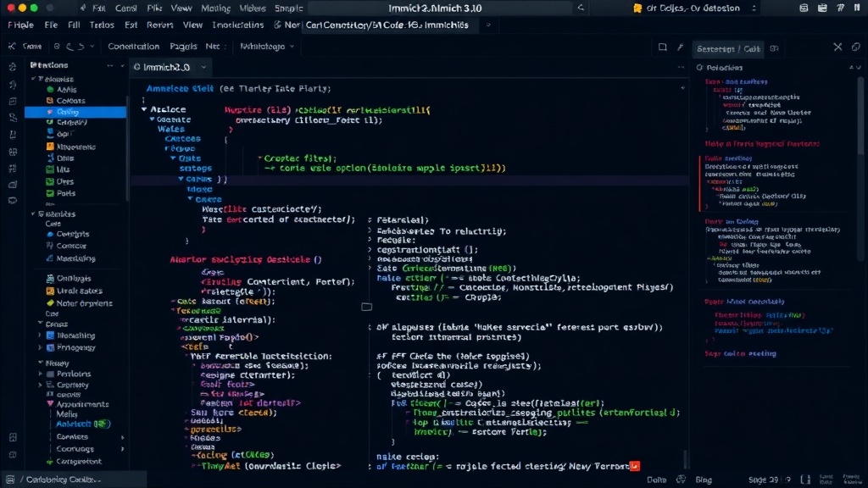Click Dolte in the status bar
The width and height of the screenshot is (868, 488).
click(x=657, y=480)
